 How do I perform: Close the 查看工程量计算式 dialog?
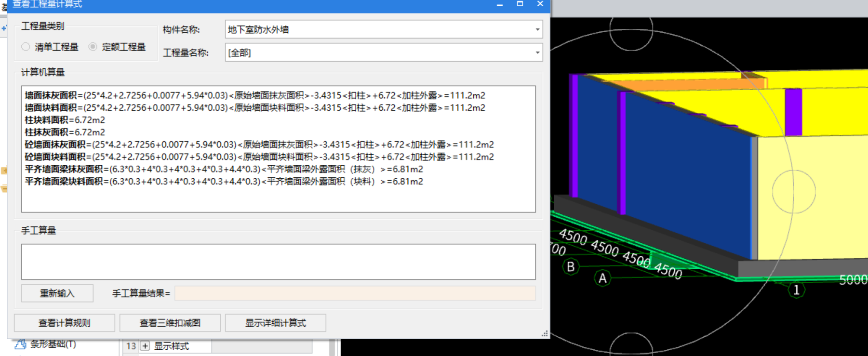pos(540,4)
